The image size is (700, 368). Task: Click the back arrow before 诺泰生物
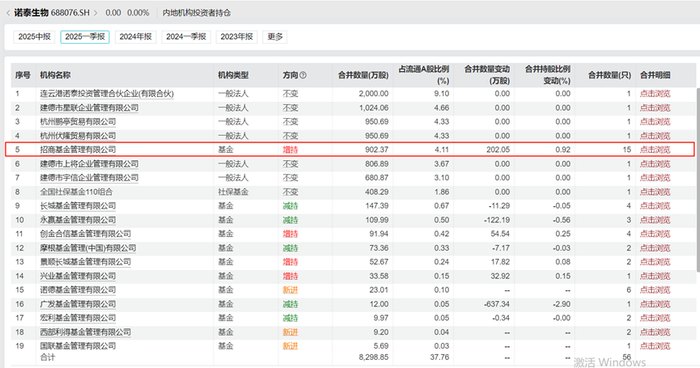(x=8, y=13)
